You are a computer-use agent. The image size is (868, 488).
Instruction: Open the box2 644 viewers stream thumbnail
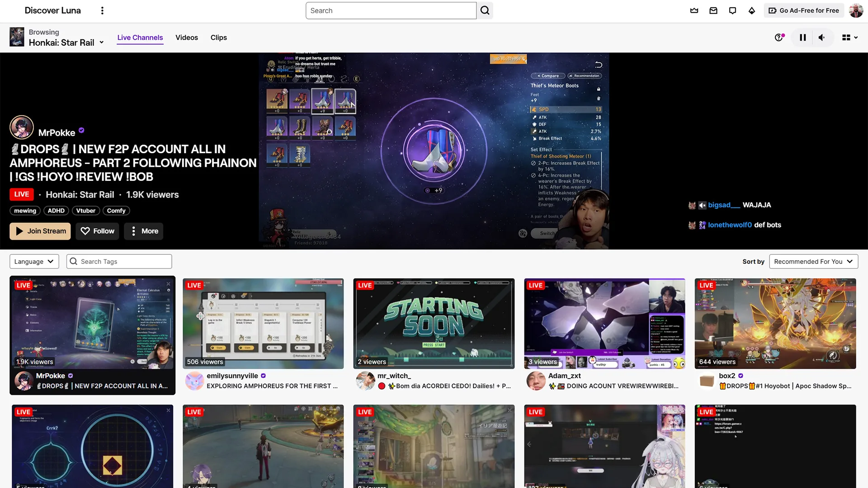click(x=775, y=324)
